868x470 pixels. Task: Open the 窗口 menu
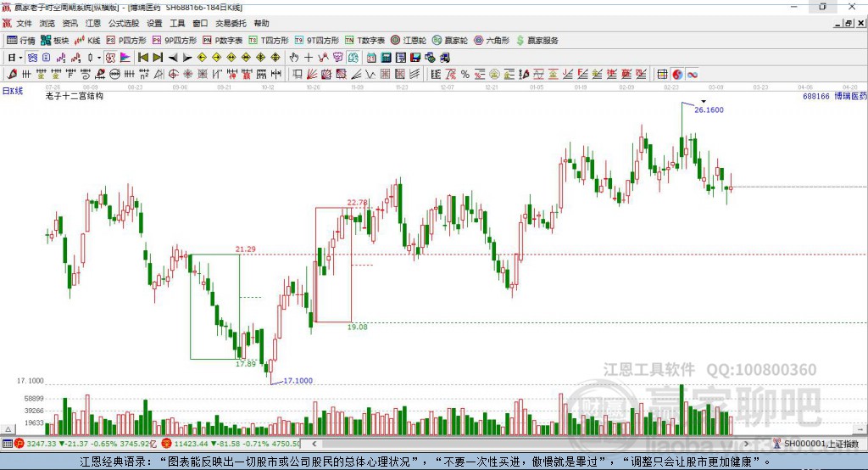(x=200, y=23)
